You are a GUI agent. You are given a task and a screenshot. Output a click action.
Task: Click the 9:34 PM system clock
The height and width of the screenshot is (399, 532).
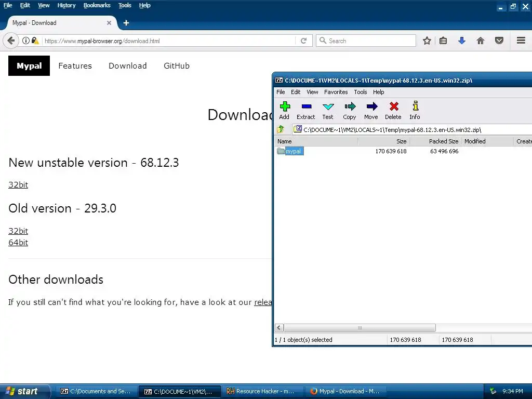pos(513,391)
